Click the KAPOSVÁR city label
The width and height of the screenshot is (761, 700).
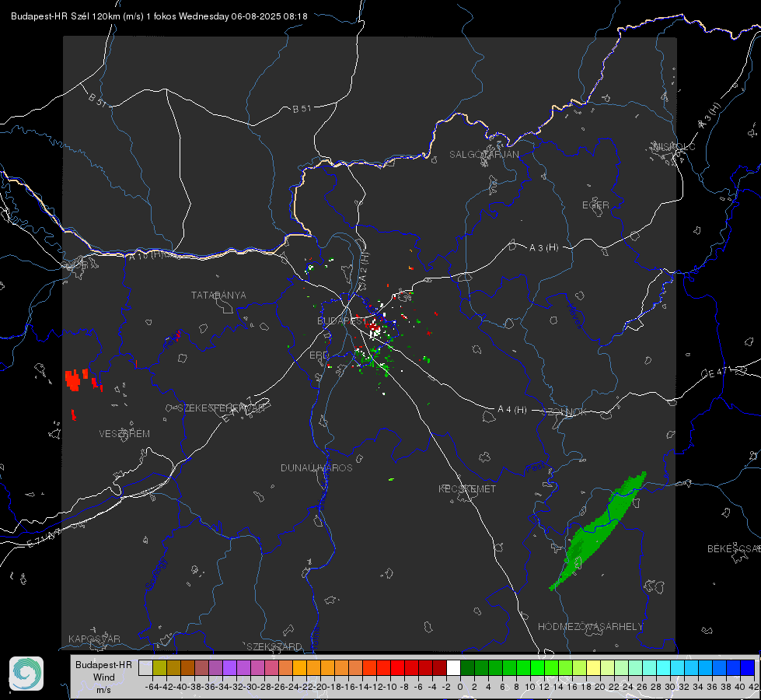[94, 639]
